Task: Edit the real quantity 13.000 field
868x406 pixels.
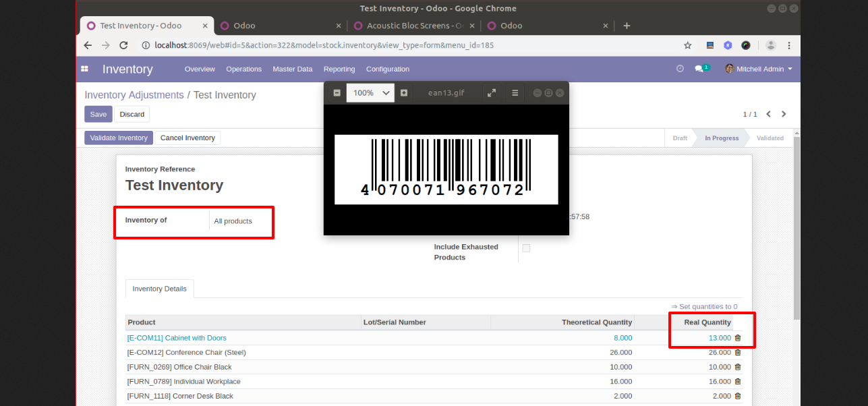Action: coord(720,338)
